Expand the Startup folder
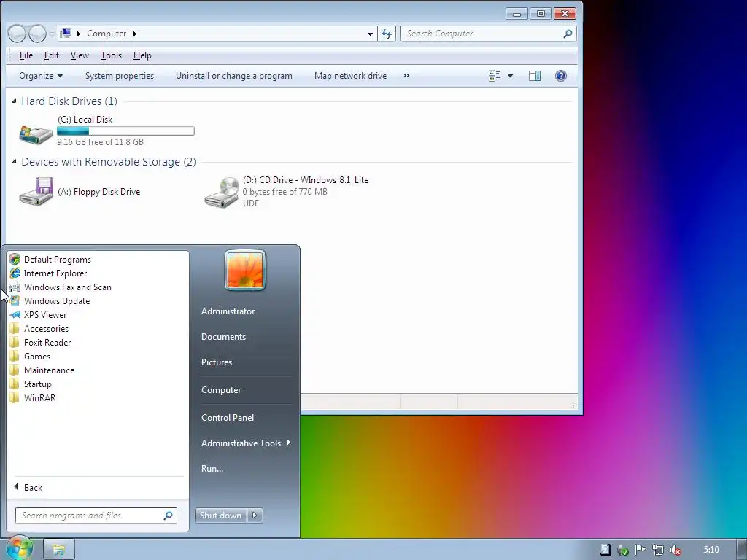Screen dimensions: 747x560 (x=31, y=384)
